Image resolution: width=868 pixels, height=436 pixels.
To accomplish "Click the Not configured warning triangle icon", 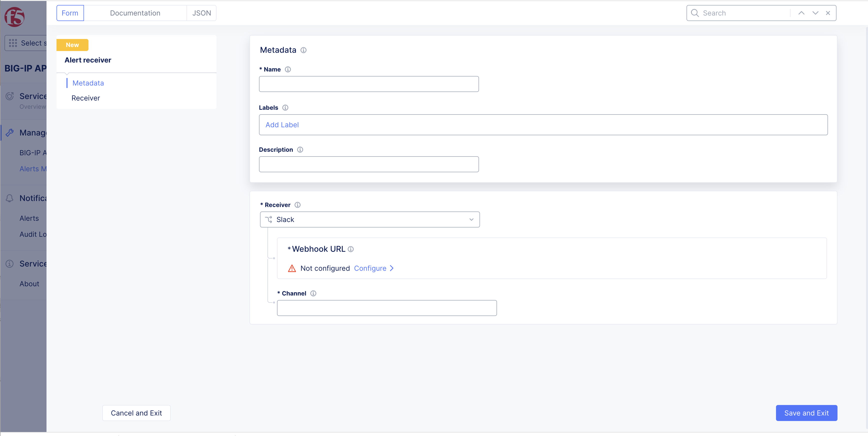I will [x=292, y=268].
